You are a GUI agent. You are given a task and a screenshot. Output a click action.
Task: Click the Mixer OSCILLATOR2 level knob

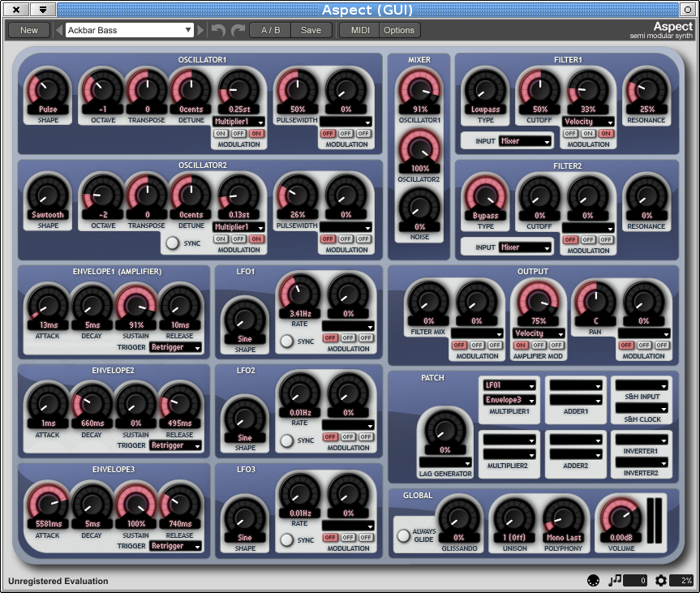coord(419,150)
